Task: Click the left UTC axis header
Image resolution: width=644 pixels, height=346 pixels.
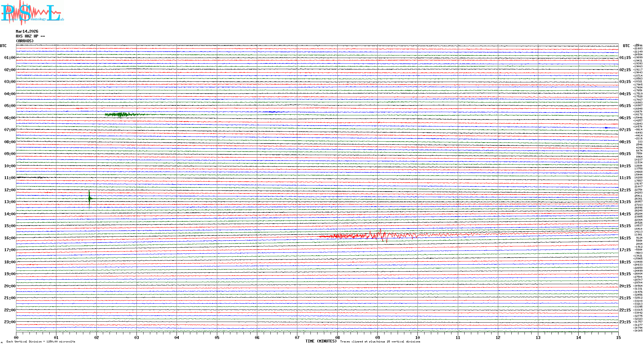Action: tap(3, 46)
